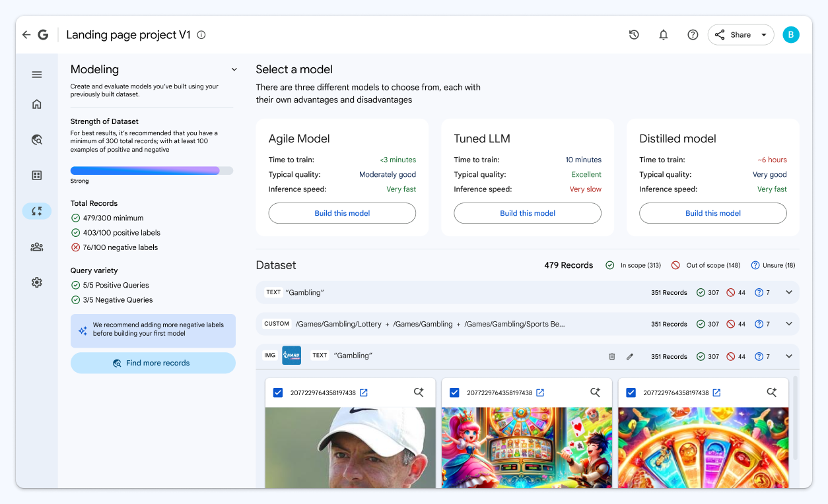Expand the TEXT Gambling dataset row

tap(788, 292)
